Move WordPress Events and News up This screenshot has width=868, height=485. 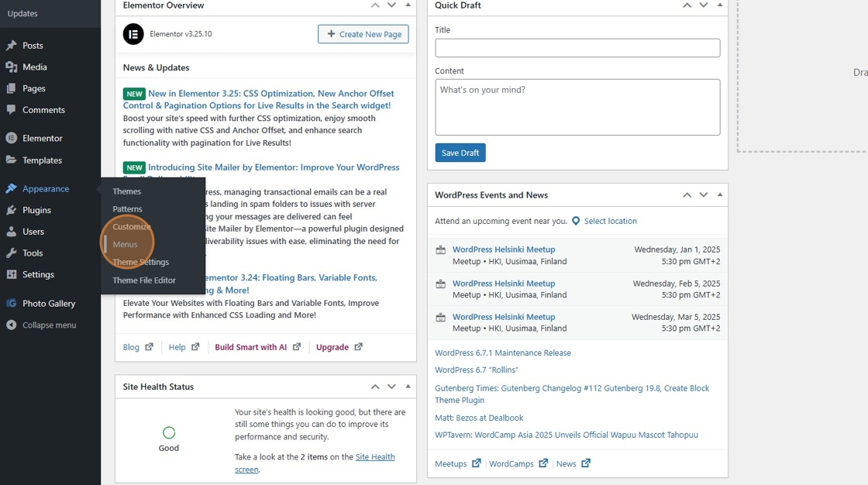[x=687, y=195]
